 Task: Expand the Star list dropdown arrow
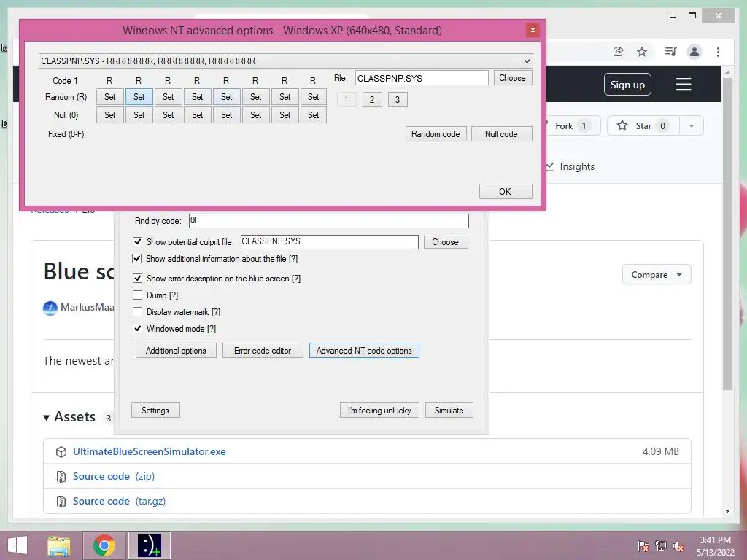coord(692,125)
